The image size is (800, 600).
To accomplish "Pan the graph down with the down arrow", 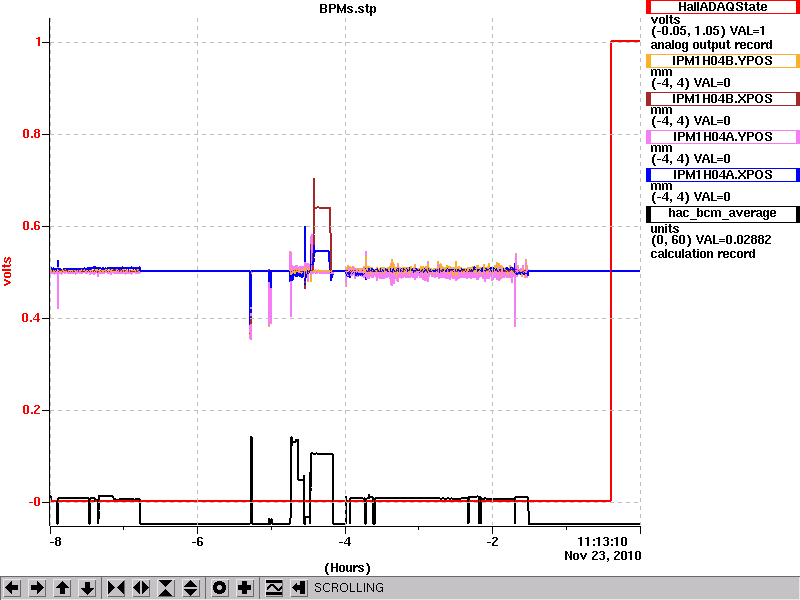I will tap(88, 588).
